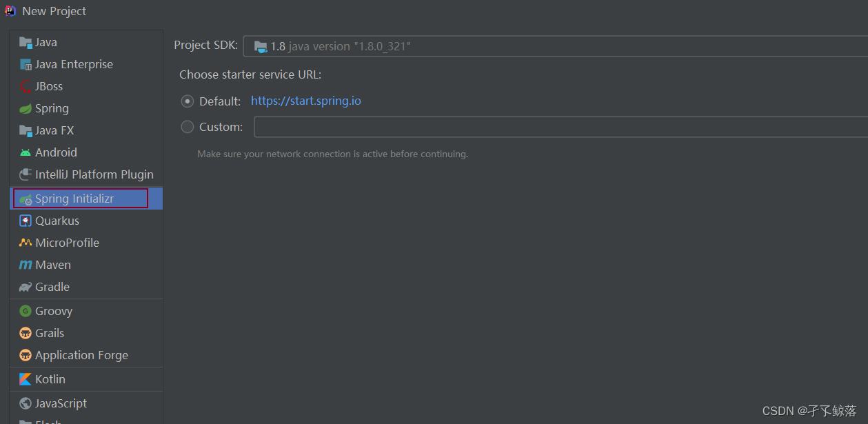The height and width of the screenshot is (424, 868).
Task: Choose the 'Kotlin' entry text
Action: click(x=50, y=379)
